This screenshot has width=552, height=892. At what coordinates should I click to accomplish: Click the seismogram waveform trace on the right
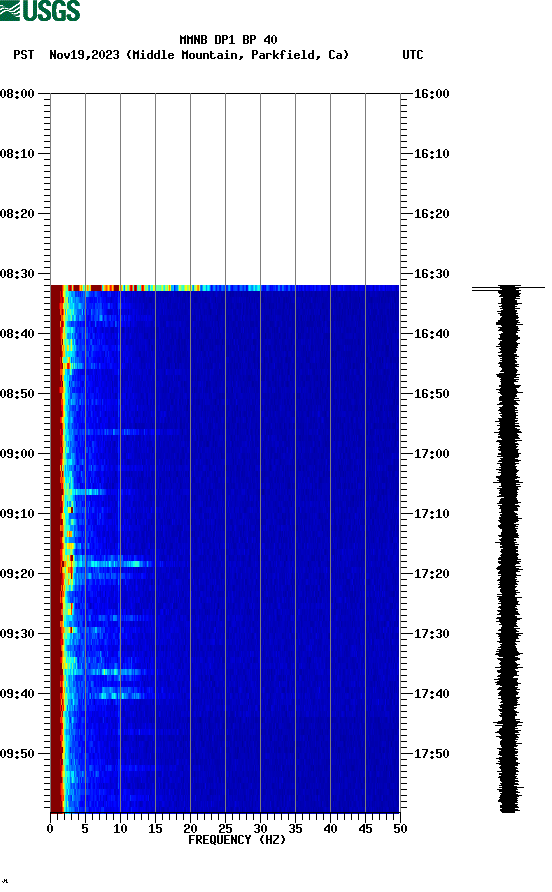pyautogui.click(x=509, y=548)
